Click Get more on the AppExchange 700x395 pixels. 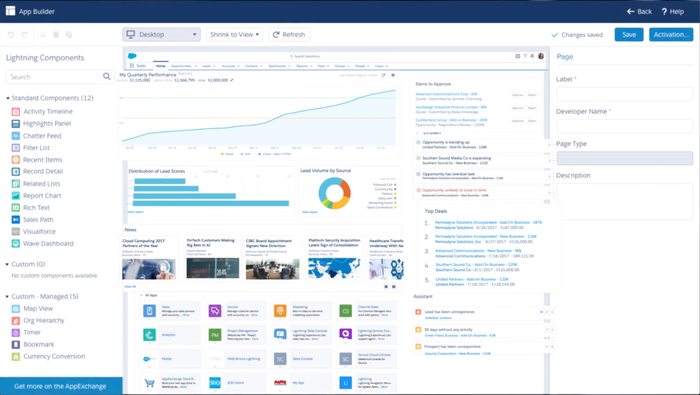pyautogui.click(x=61, y=386)
